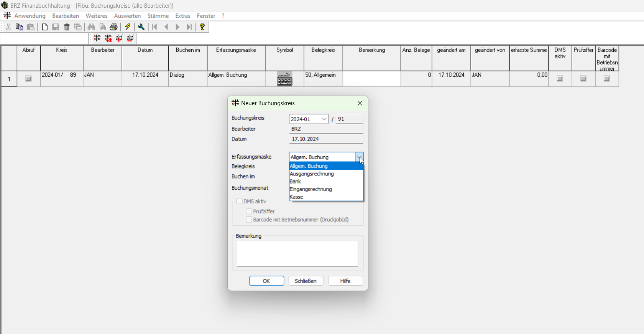Click the Datum field in the dialog

tap(326, 139)
